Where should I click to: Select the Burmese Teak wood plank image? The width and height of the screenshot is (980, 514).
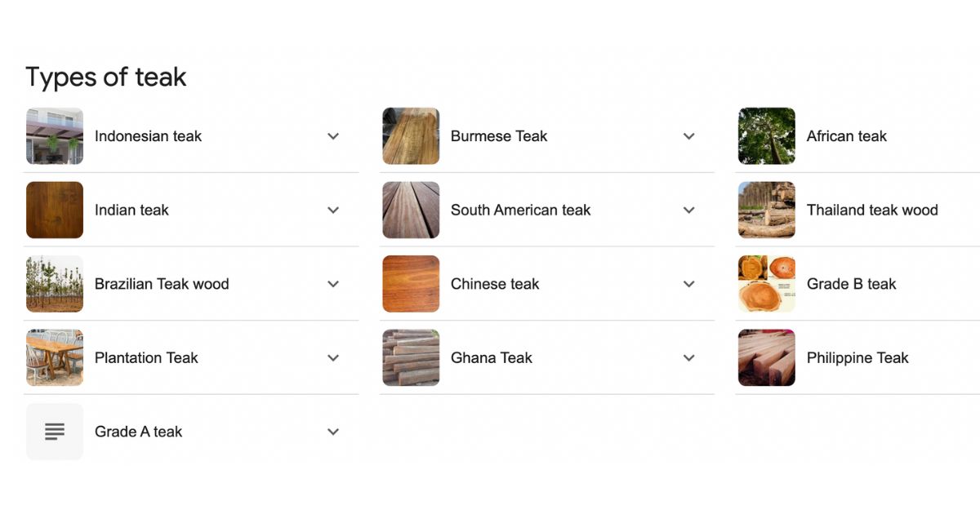[x=411, y=135]
